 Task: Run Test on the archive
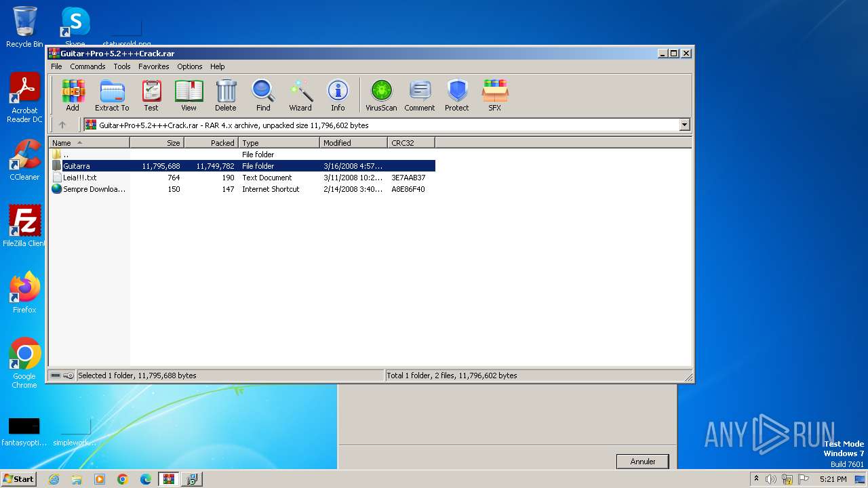point(151,96)
